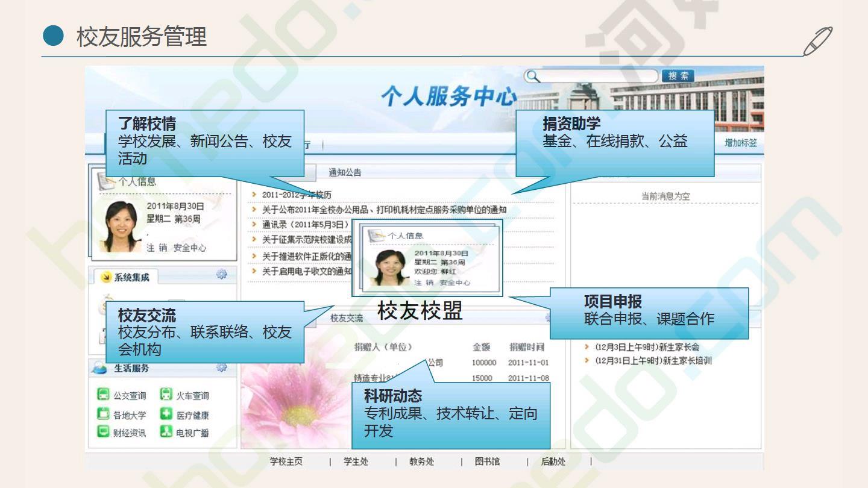Select the 系统集成 tab

(131, 277)
